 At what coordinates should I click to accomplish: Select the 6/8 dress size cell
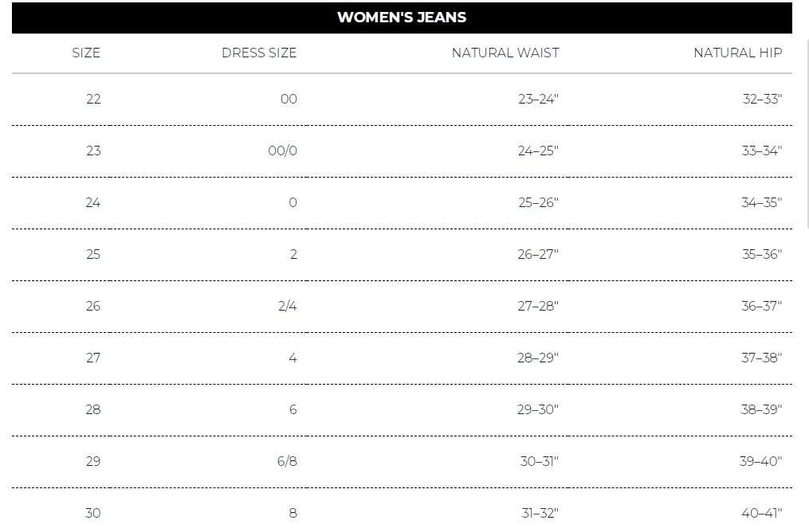tap(287, 462)
